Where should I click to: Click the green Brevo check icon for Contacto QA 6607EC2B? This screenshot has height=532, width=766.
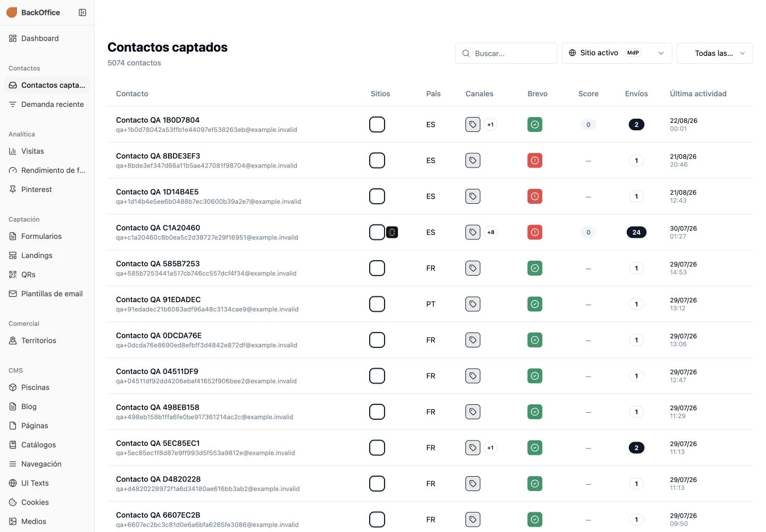pyautogui.click(x=535, y=520)
